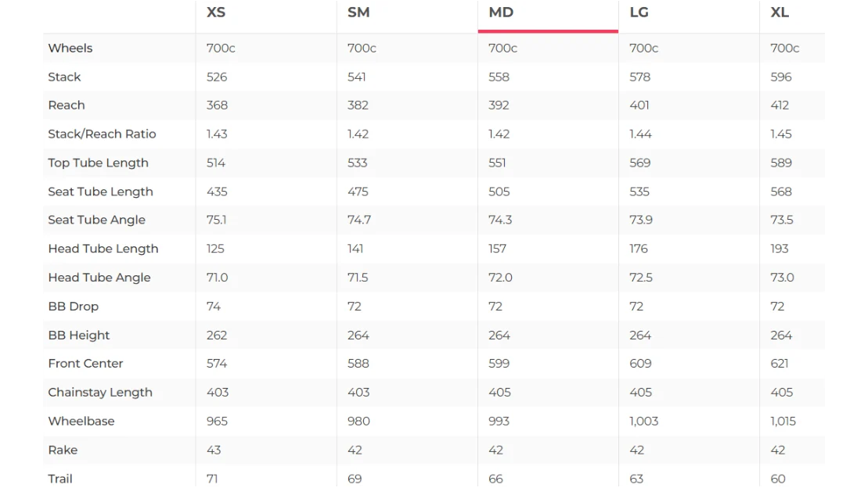Click the XL trail value 60

click(x=778, y=479)
